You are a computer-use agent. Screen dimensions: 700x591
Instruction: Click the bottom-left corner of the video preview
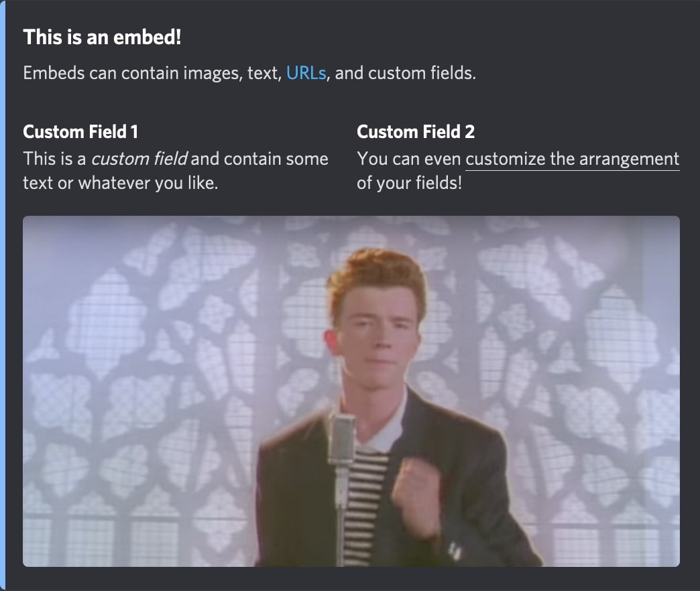pyautogui.click(x=30, y=560)
